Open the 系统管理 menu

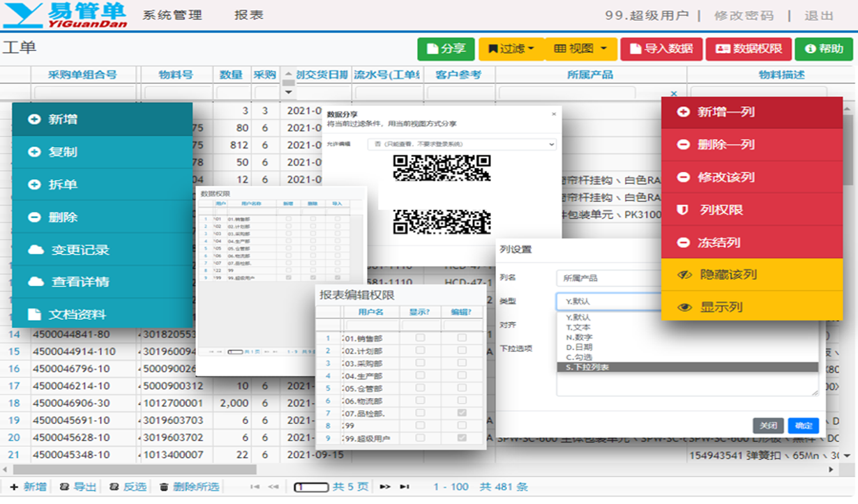coord(172,15)
